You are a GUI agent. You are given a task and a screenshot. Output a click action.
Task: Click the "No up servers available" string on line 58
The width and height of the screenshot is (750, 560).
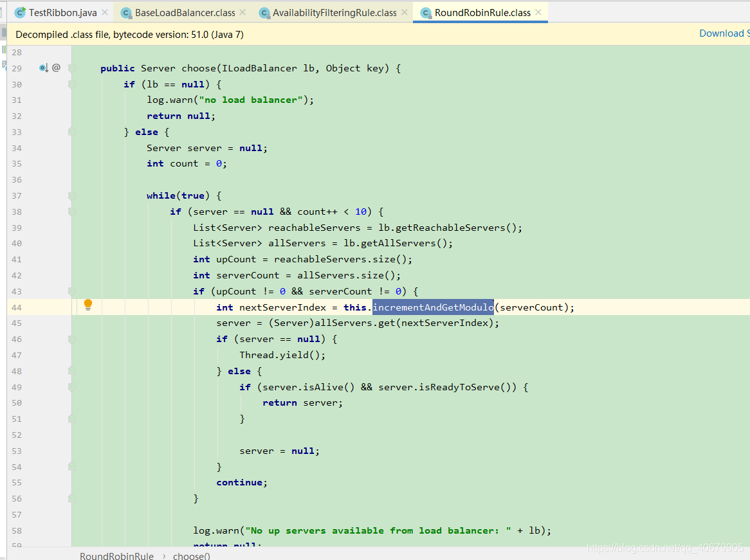[x=378, y=531]
